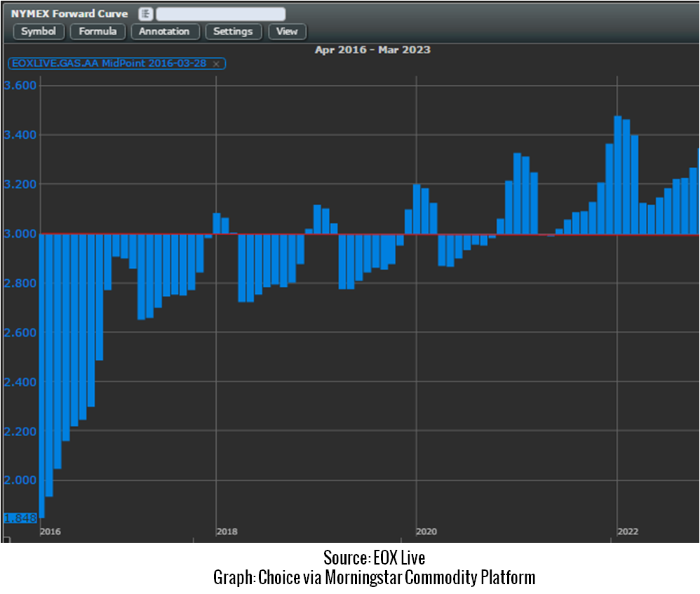
Task: Open the Symbol menu
Action: pos(39,32)
